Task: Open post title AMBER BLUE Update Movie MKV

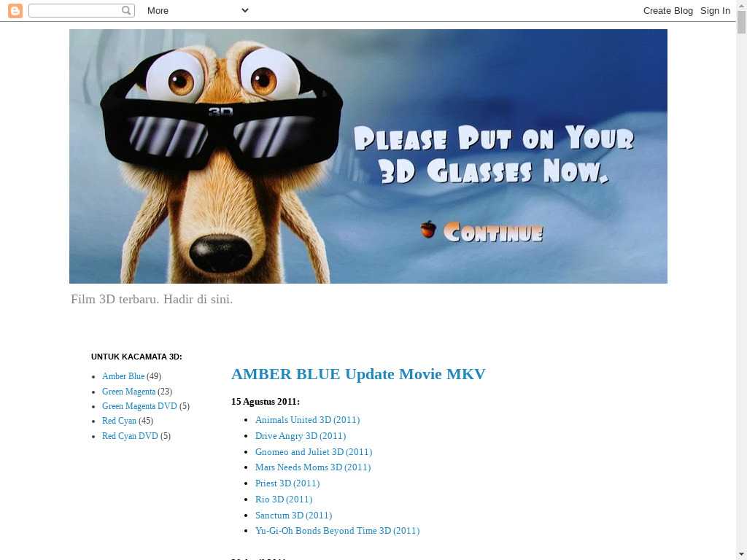Action: pos(358,374)
